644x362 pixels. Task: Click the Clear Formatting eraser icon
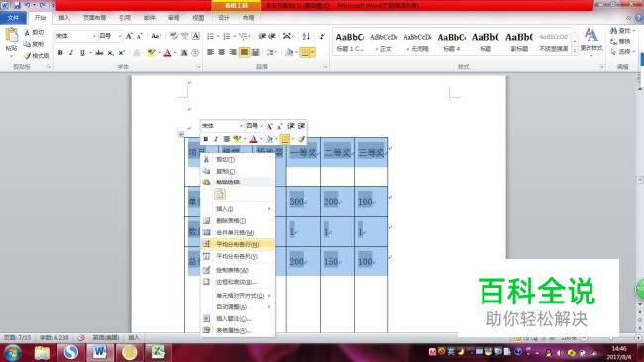point(174,36)
